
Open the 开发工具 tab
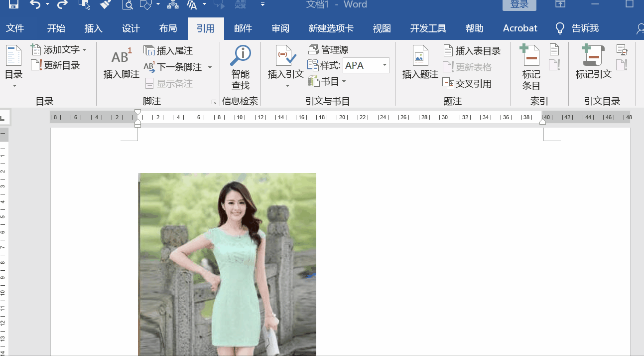(428, 28)
